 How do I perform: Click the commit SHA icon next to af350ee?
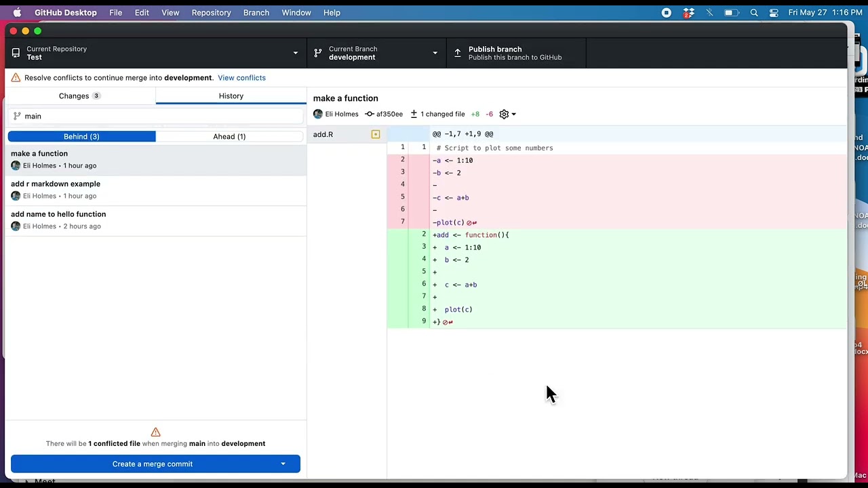(x=370, y=114)
